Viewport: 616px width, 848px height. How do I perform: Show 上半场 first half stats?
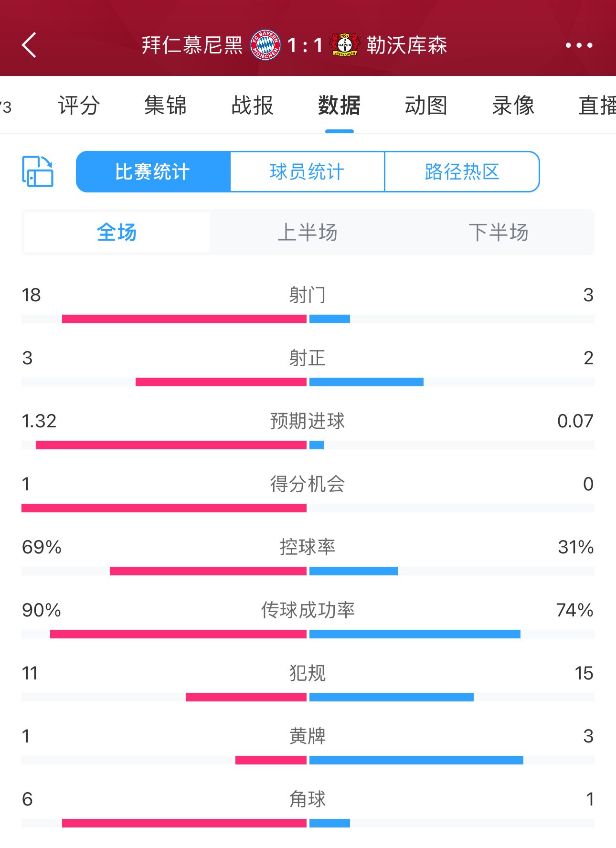click(x=308, y=233)
